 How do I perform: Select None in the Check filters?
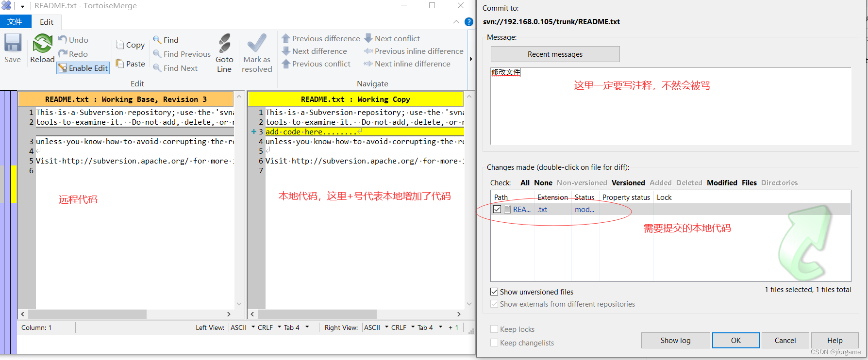(x=543, y=183)
